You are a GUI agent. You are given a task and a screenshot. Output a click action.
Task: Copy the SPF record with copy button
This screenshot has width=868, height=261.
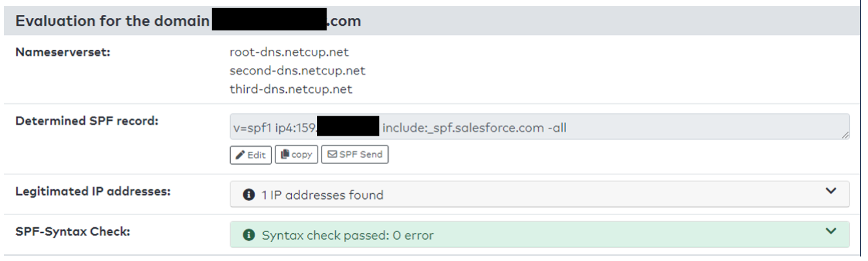coord(297,155)
